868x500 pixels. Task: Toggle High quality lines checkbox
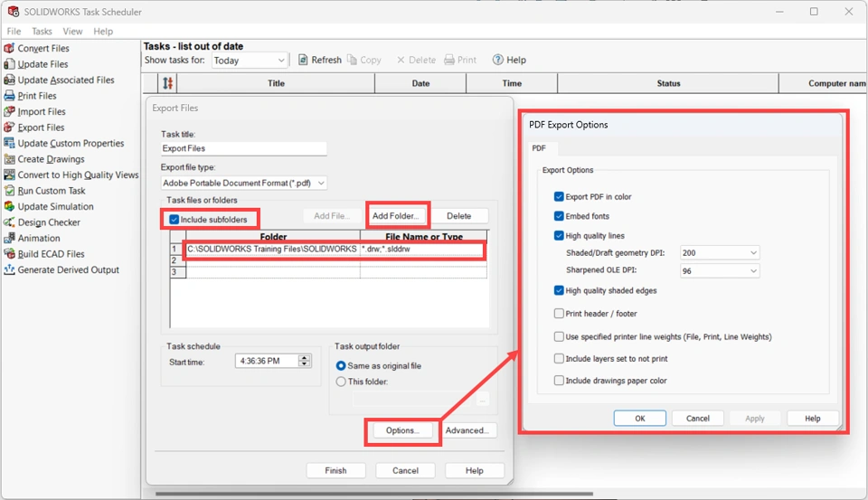(559, 235)
